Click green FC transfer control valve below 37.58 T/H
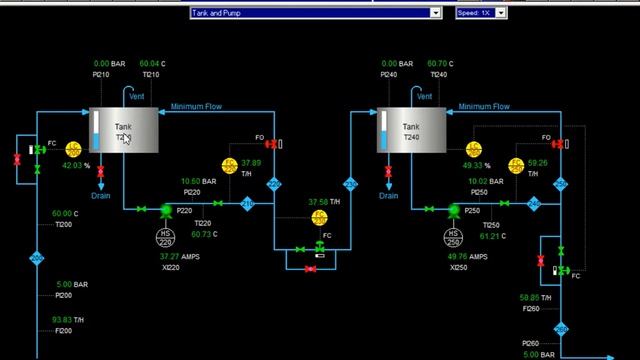 point(320,247)
